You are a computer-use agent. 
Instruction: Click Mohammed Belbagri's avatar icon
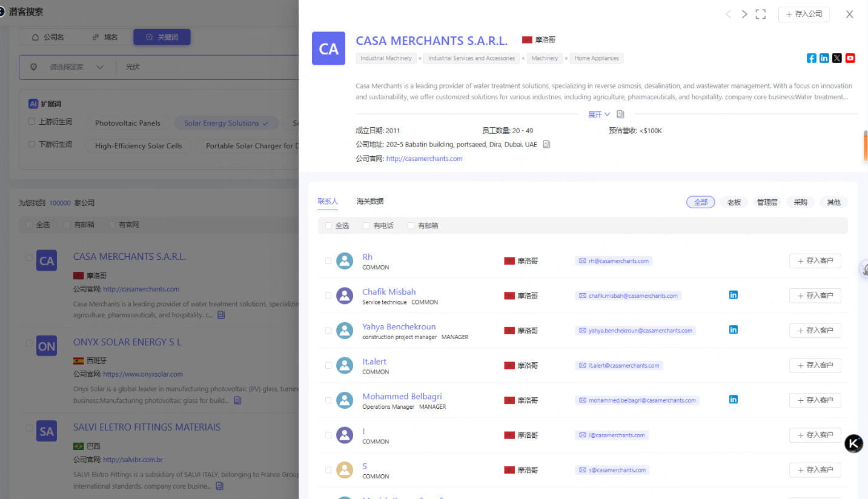(x=345, y=400)
